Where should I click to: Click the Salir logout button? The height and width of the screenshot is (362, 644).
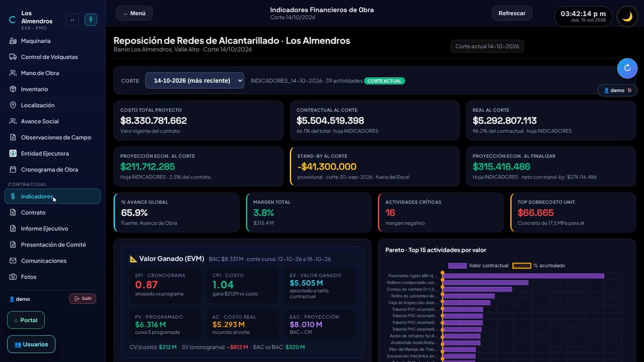(x=83, y=298)
